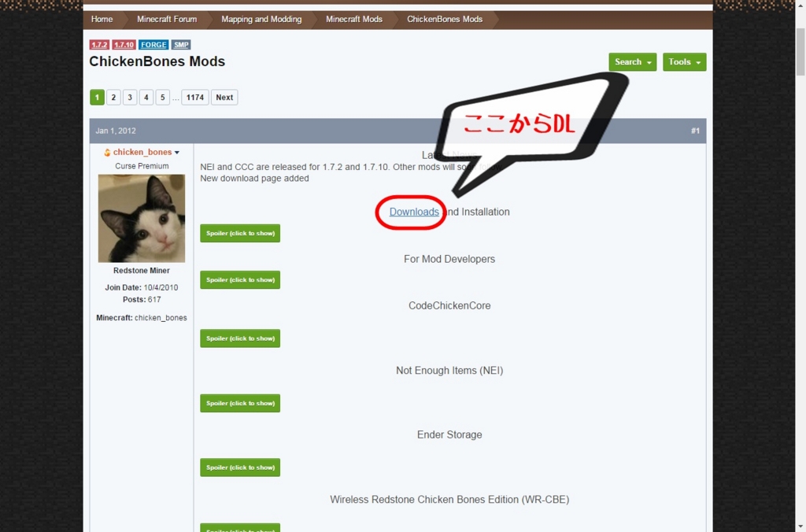Navigate to the Minecraft Mods breadcrumb
Viewport: 806px width, 532px height.
[353, 19]
